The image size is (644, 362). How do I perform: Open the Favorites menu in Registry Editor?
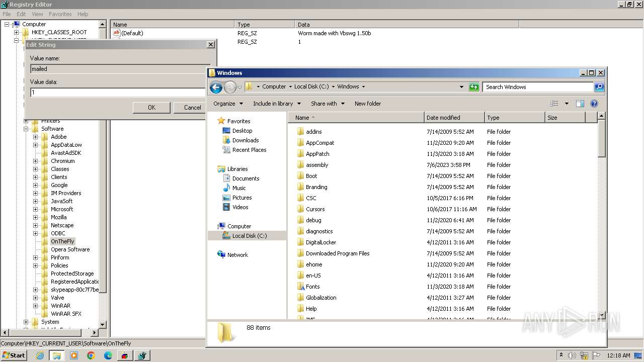[60, 14]
